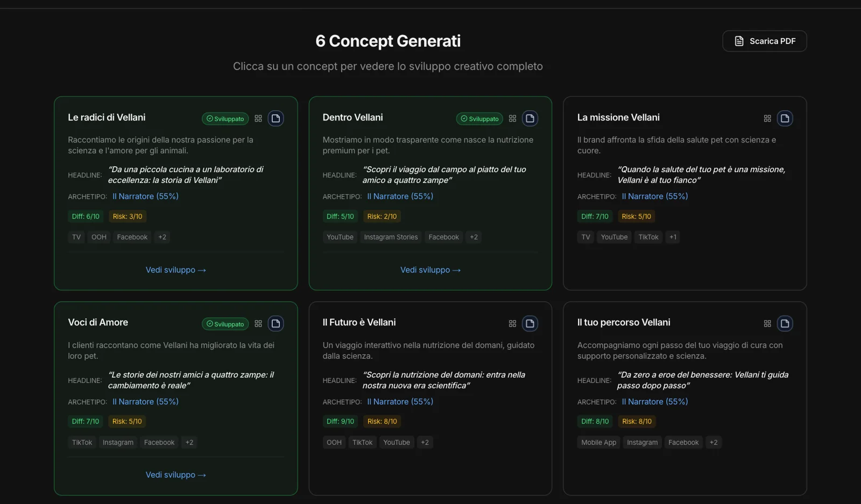The height and width of the screenshot is (504, 861).
Task: Download the concepts with Scarica PDF
Action: pos(764,41)
